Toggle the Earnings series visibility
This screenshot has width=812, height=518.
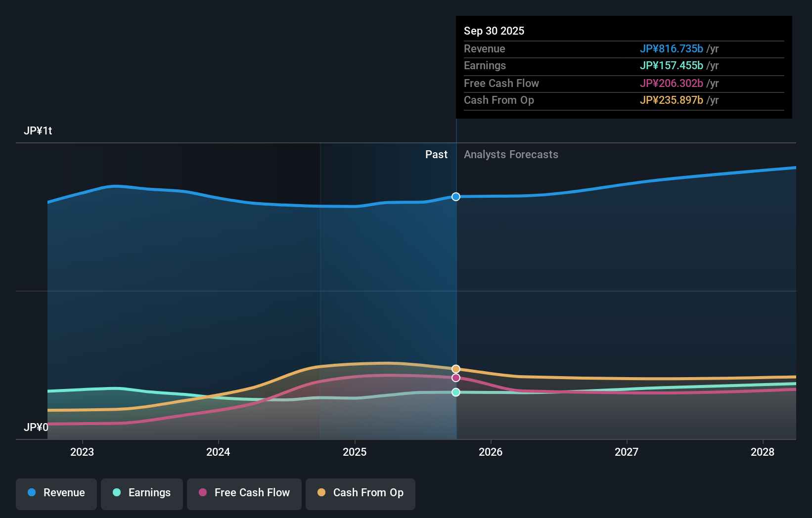[141, 493]
